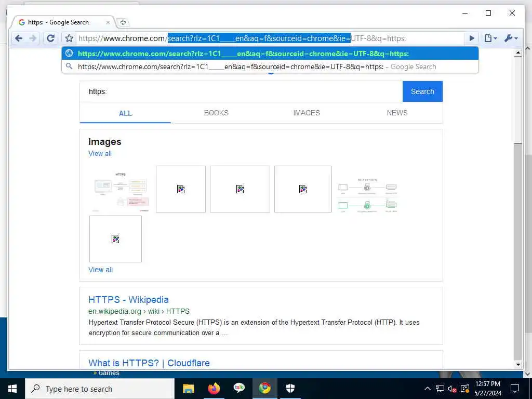The width and height of the screenshot is (532, 399).
Task: Choose the 'Google Search' suggestion row
Action: pos(270,66)
